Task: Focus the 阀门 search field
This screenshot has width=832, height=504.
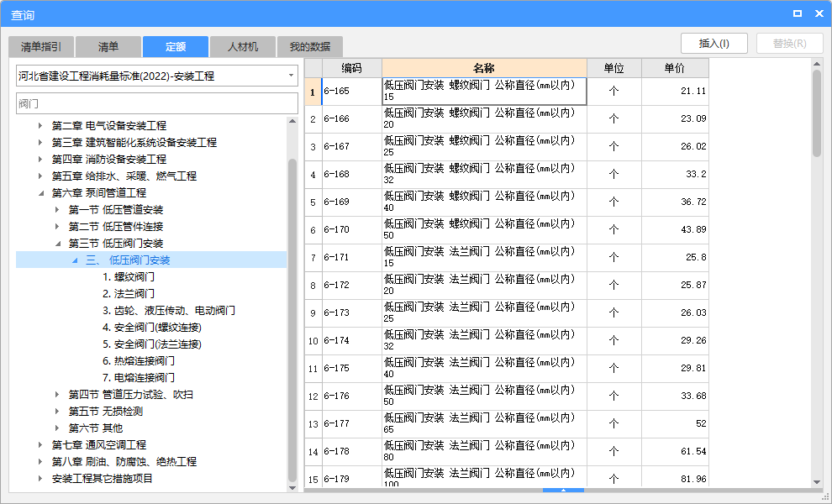Action: point(157,103)
